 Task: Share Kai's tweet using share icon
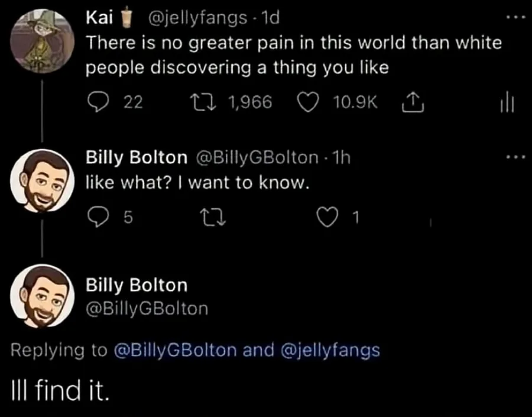coord(408,102)
